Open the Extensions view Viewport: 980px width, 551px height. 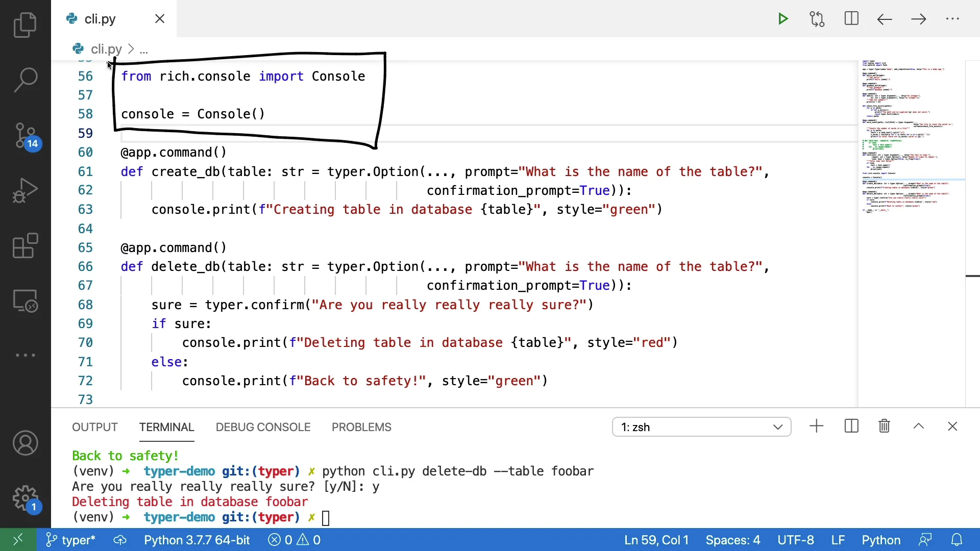pyautogui.click(x=25, y=246)
